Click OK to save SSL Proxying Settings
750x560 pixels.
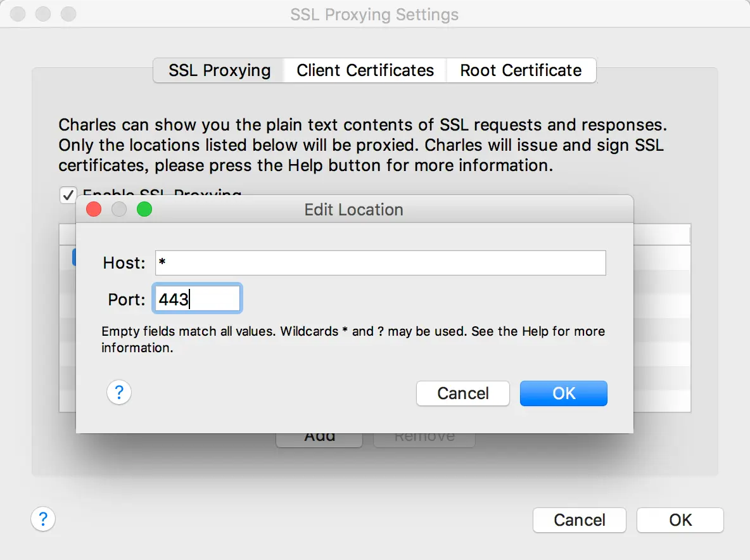click(680, 520)
